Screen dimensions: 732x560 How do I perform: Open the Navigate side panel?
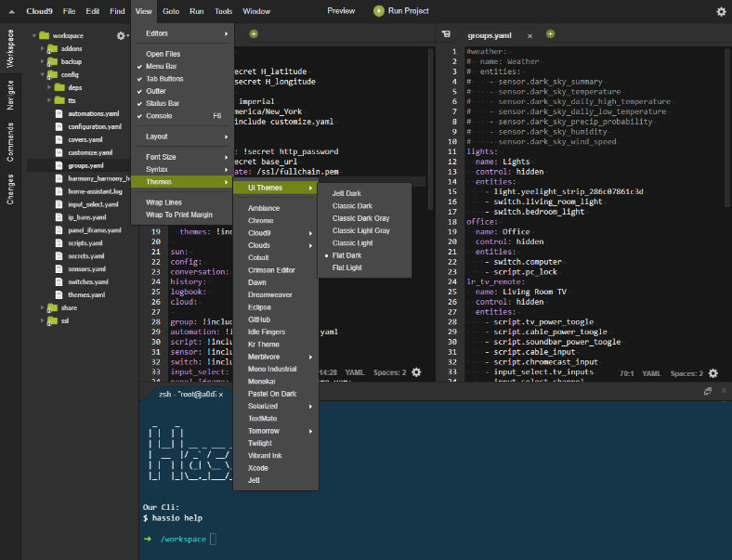pyautogui.click(x=10, y=95)
